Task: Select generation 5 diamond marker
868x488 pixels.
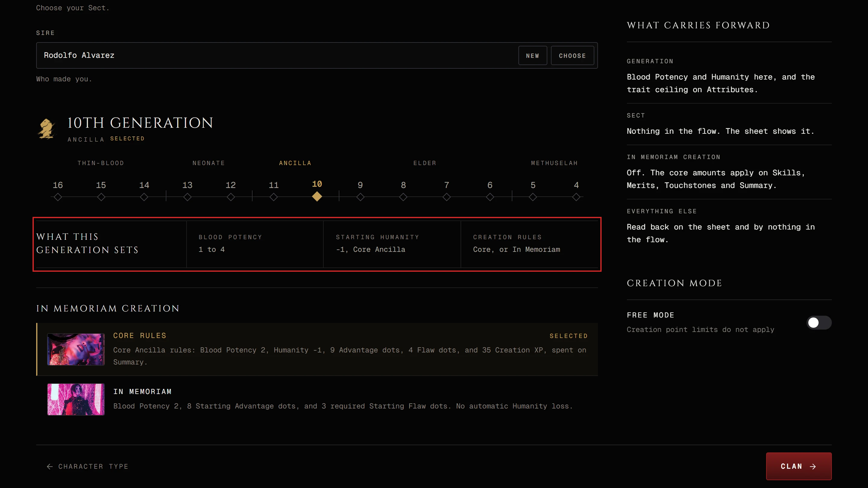Action: [x=533, y=197]
